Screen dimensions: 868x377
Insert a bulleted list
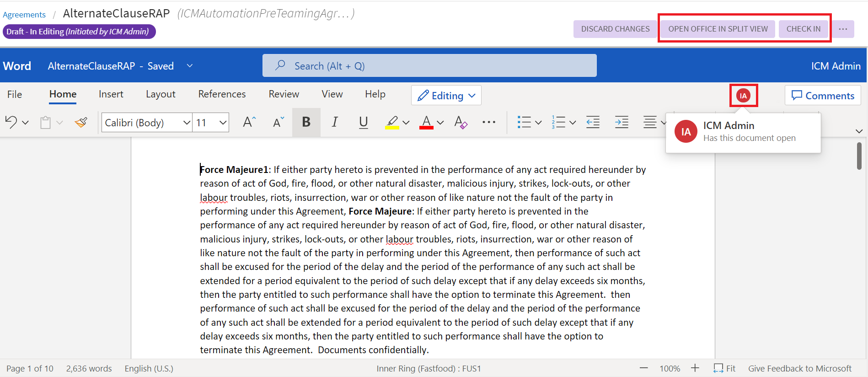point(524,122)
